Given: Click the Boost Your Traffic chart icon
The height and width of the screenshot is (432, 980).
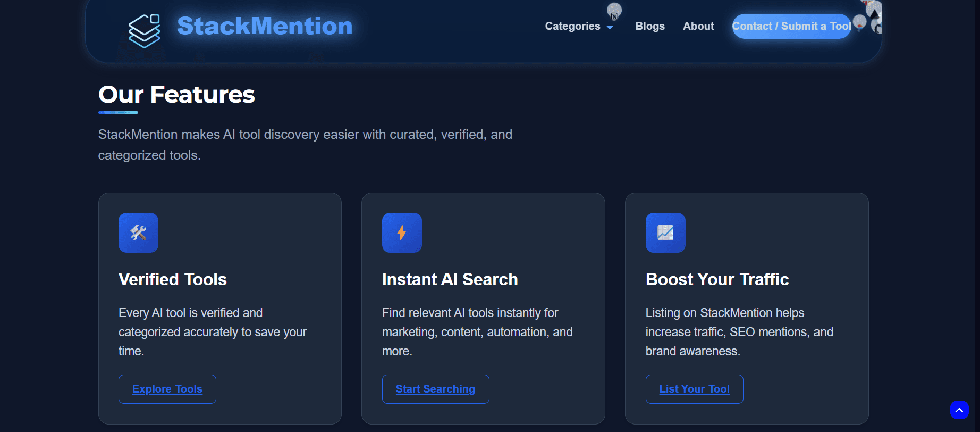Looking at the screenshot, I should click(665, 232).
